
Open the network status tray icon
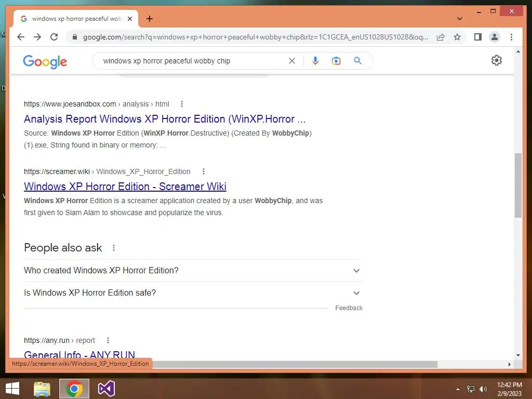471,389
